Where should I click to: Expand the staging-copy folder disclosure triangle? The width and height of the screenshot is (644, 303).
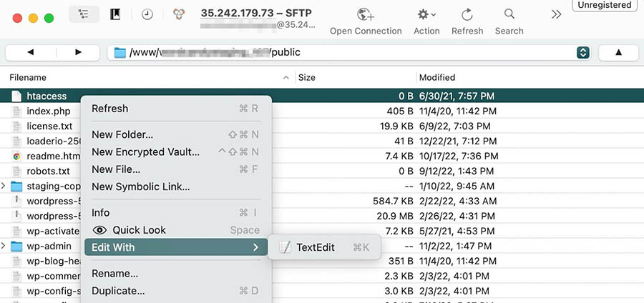pyautogui.click(x=4, y=187)
